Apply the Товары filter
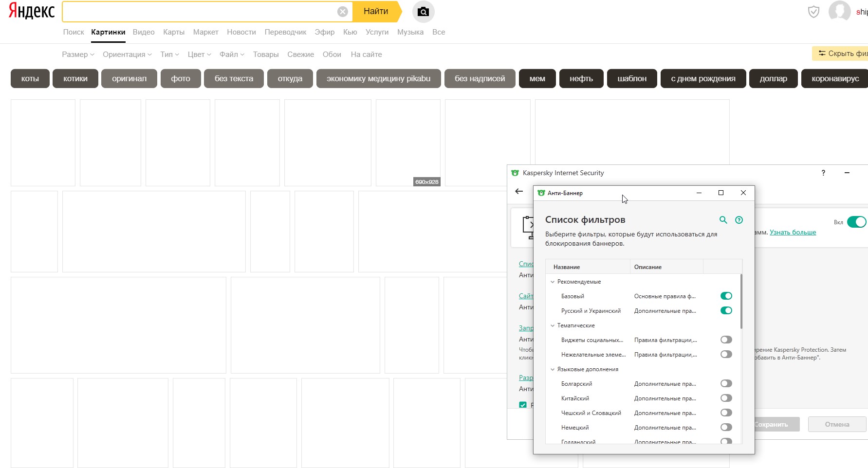This screenshot has width=868, height=468. tap(266, 54)
